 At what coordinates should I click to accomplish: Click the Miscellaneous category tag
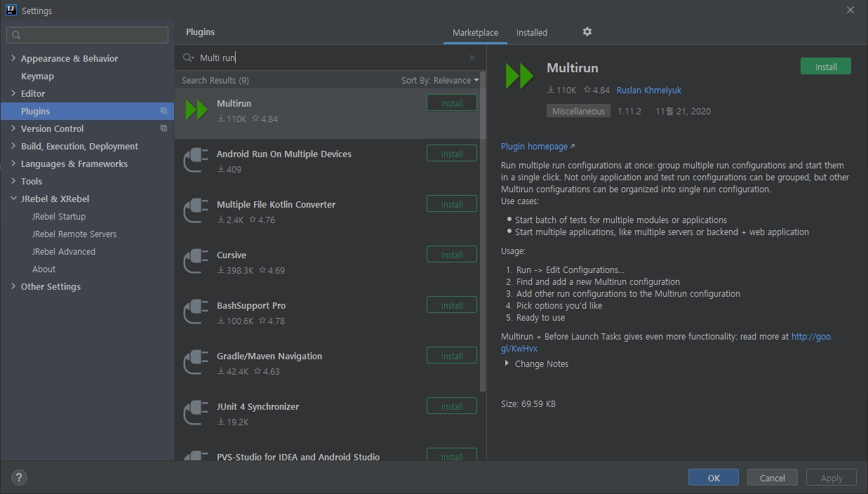coord(578,111)
